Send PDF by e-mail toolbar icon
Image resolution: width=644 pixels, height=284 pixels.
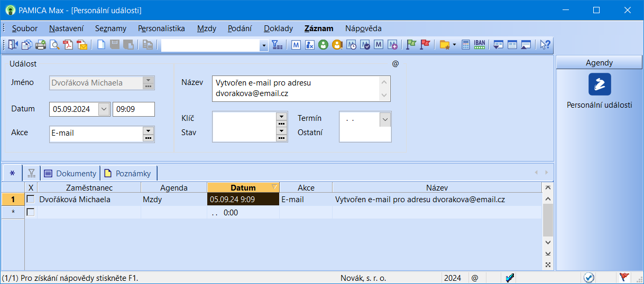pyautogui.click(x=81, y=45)
